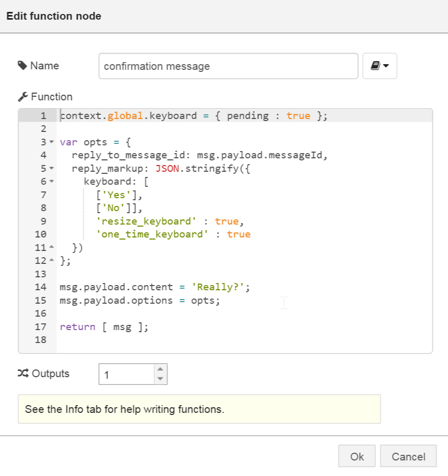Click the library book icon
Image resolution: width=448 pixels, height=476 pixels.
[x=376, y=66]
